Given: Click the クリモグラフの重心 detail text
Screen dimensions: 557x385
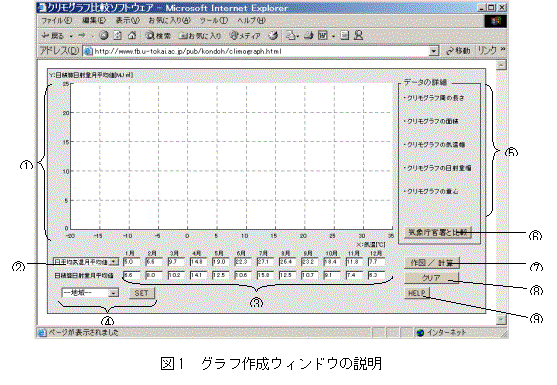Looking at the screenshot, I should [432, 191].
